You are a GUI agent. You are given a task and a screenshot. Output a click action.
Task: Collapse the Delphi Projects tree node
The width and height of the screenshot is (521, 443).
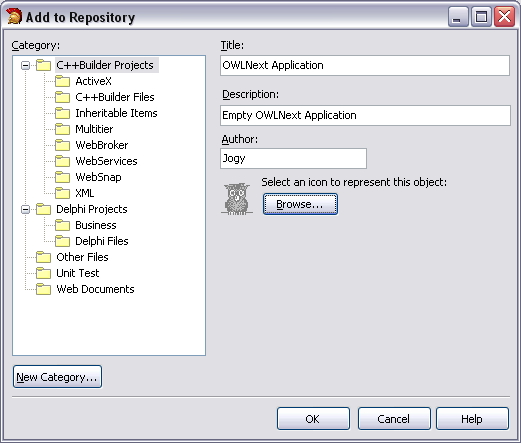[x=25, y=209]
